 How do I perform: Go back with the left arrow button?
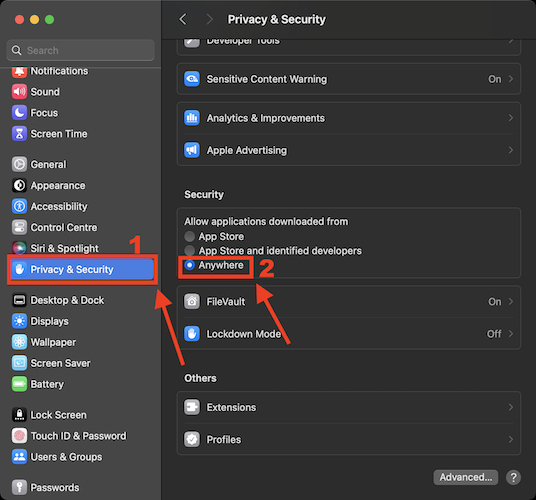(183, 19)
